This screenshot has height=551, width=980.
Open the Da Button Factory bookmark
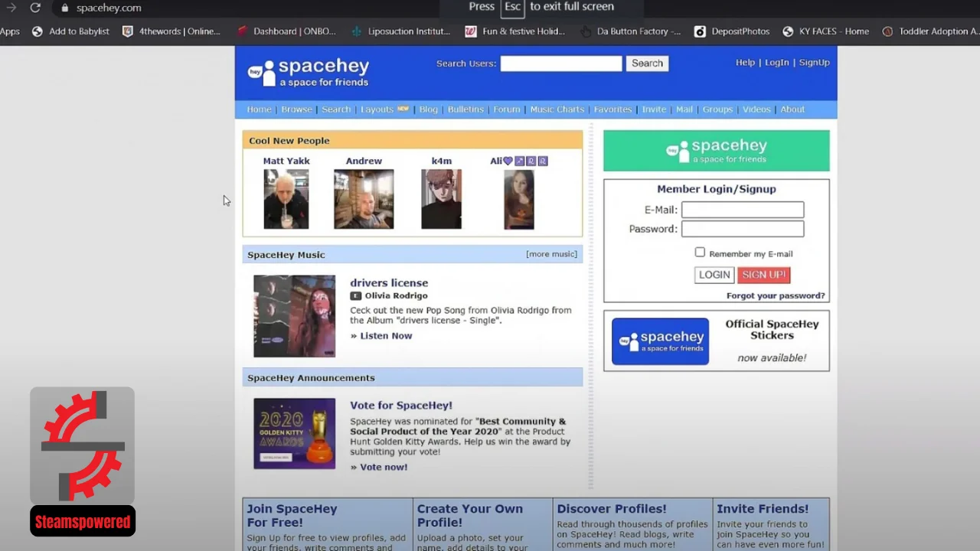(x=630, y=31)
